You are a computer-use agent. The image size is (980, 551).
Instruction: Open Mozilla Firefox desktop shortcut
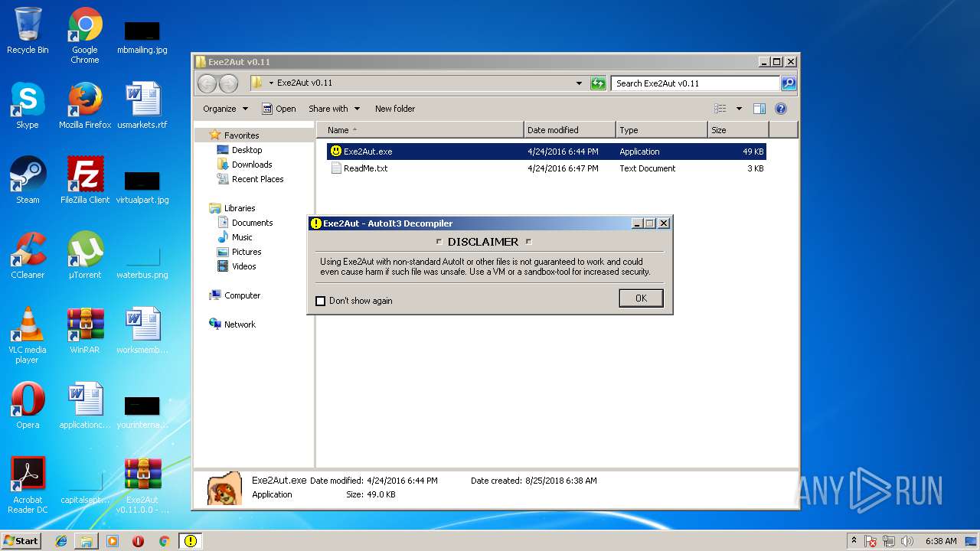[85, 106]
